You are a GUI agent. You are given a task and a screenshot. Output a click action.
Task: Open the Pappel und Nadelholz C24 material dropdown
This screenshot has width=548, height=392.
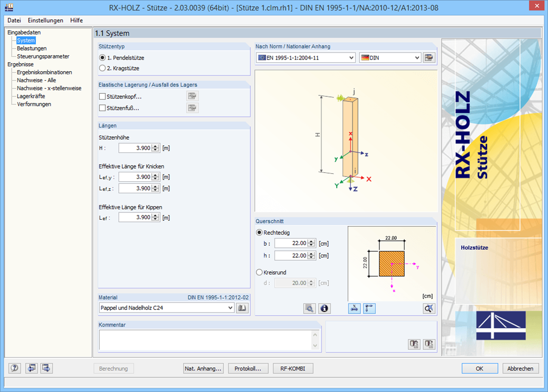(167, 308)
